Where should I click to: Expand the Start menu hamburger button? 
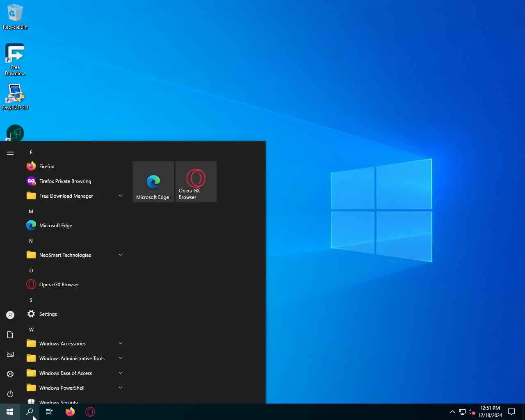(x=10, y=153)
